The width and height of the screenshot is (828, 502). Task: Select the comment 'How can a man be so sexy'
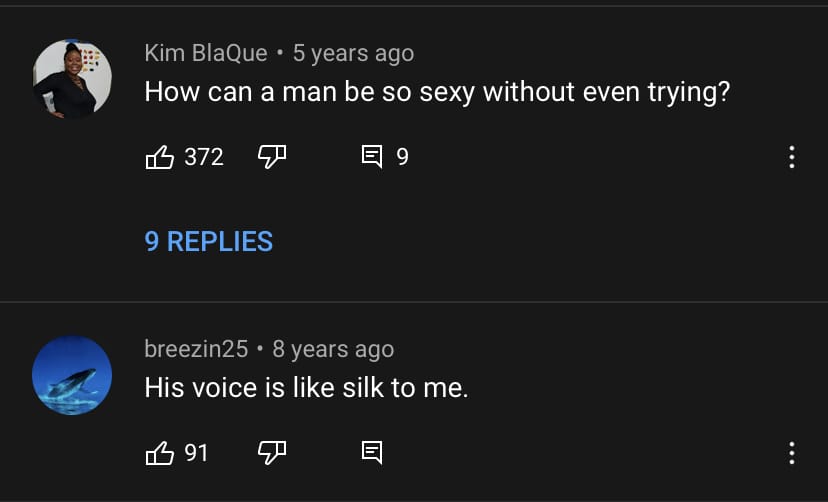click(x=306, y=92)
